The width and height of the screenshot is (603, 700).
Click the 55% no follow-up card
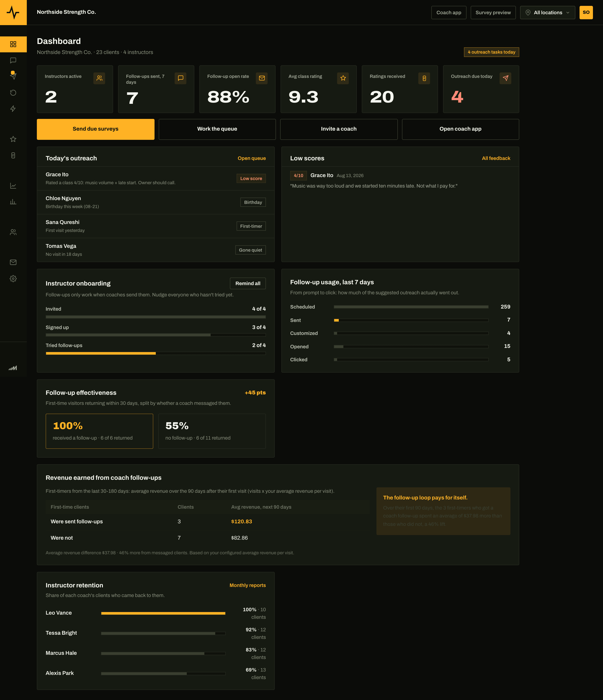coord(212,431)
